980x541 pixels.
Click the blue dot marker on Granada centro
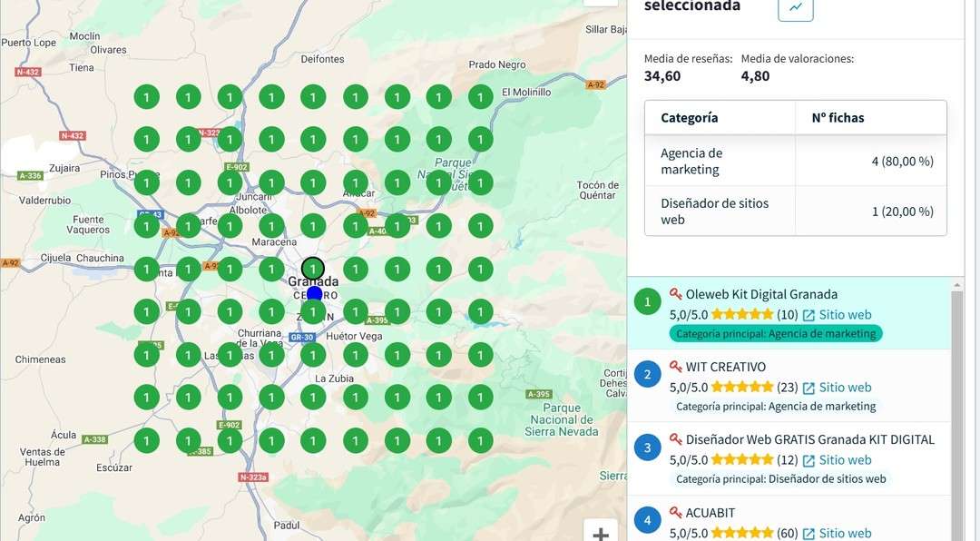pos(314,294)
